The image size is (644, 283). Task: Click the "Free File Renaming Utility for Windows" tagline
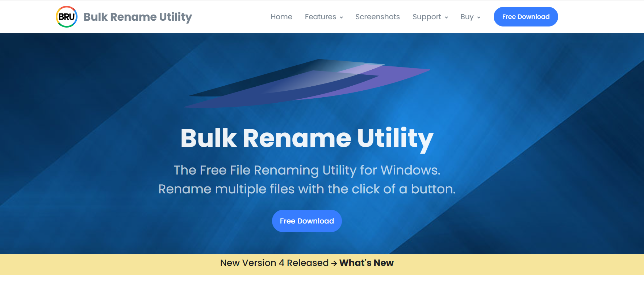click(307, 170)
